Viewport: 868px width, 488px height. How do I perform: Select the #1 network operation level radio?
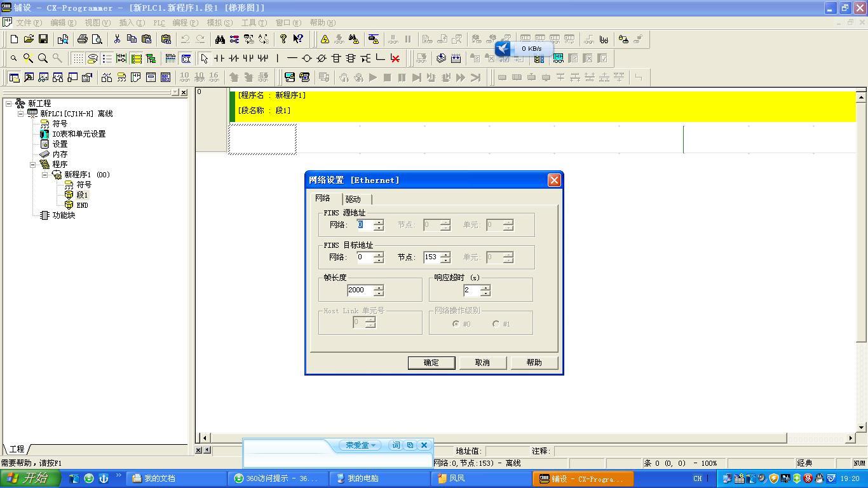496,324
